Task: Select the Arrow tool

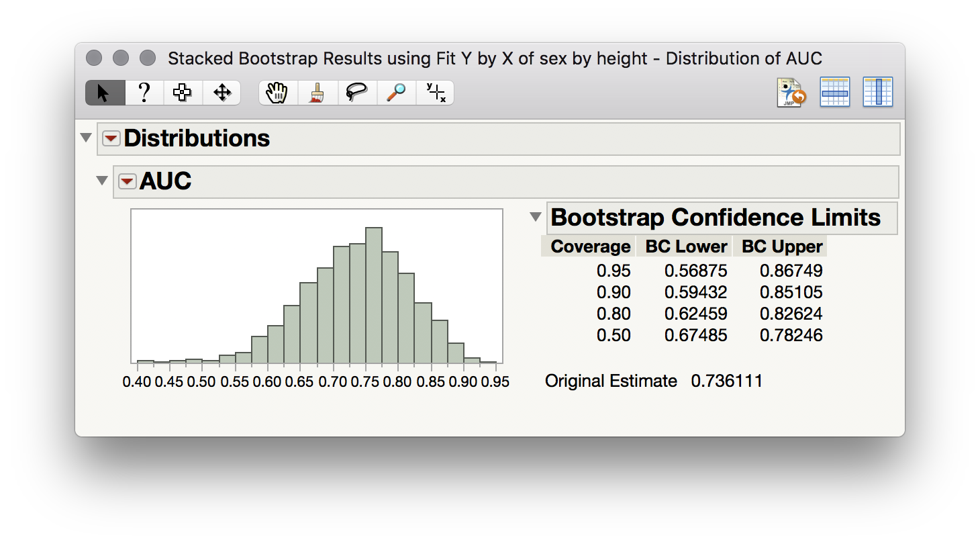Action: [104, 92]
